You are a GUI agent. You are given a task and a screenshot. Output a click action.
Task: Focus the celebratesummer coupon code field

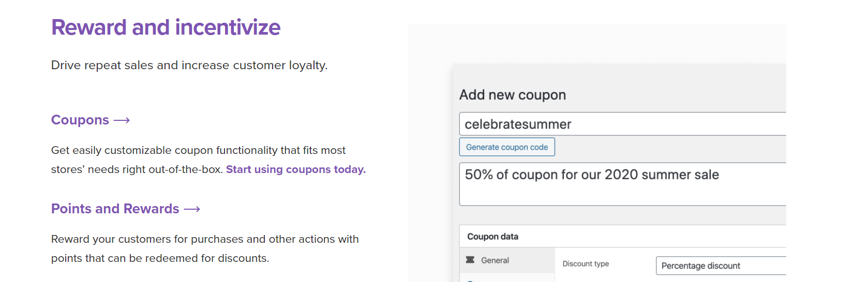point(621,124)
